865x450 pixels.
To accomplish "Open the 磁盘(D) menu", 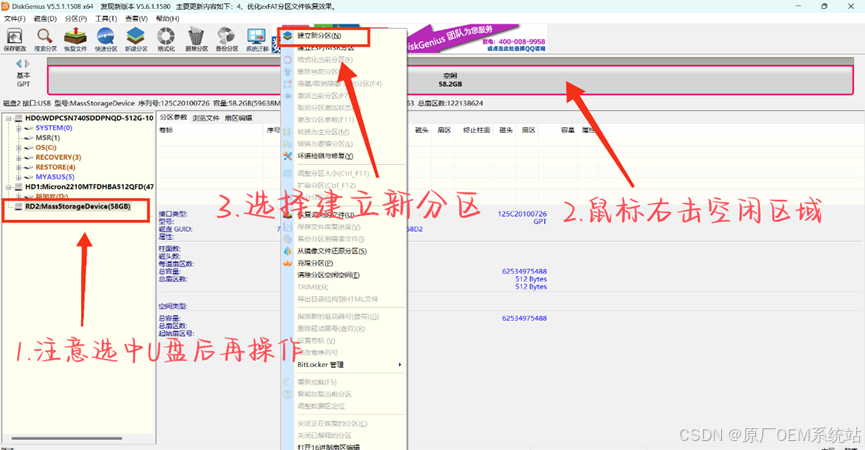I will 45,19.
